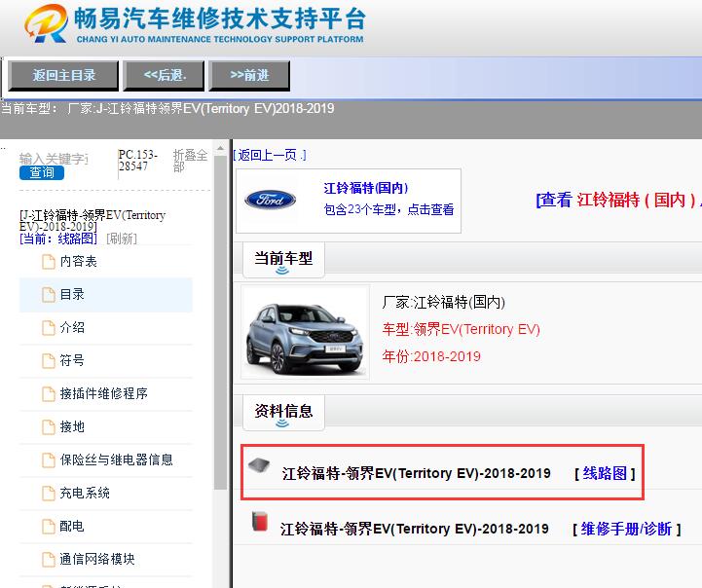Open the 介绍 tree item
This screenshot has width=702, height=588.
click(72, 327)
